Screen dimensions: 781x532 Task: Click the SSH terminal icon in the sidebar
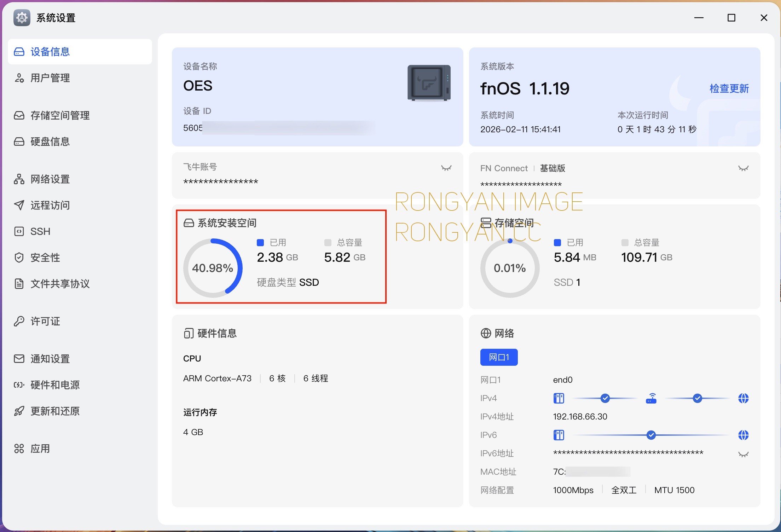click(x=19, y=231)
